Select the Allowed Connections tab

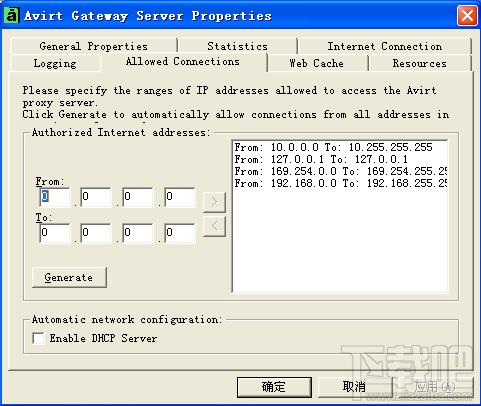183,61
